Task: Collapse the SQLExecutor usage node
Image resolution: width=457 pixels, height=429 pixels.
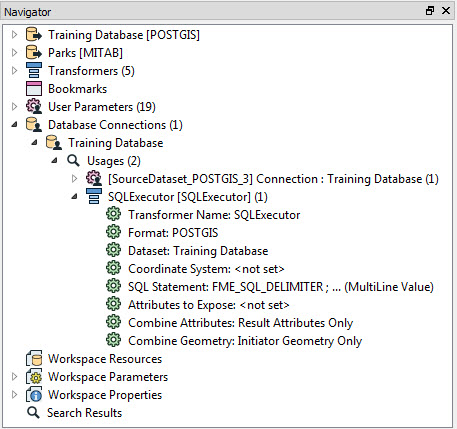Action: (74, 197)
